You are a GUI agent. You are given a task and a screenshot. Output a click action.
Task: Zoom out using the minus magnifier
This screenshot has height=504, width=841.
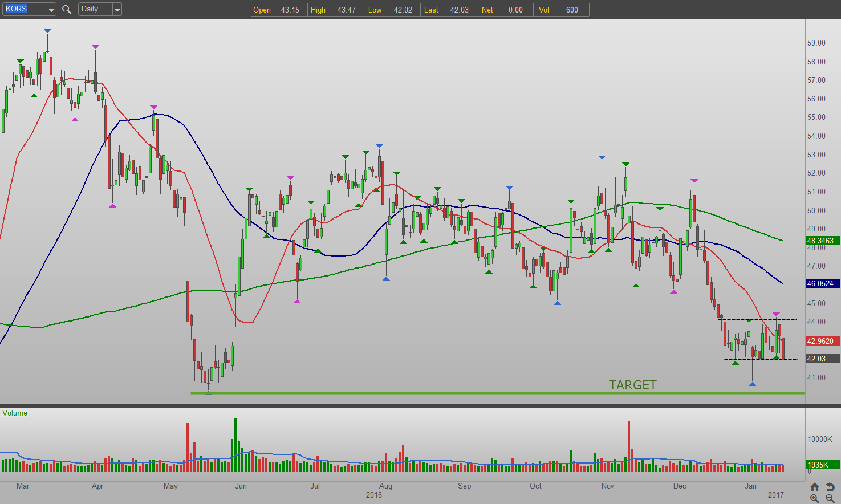[x=830, y=498]
